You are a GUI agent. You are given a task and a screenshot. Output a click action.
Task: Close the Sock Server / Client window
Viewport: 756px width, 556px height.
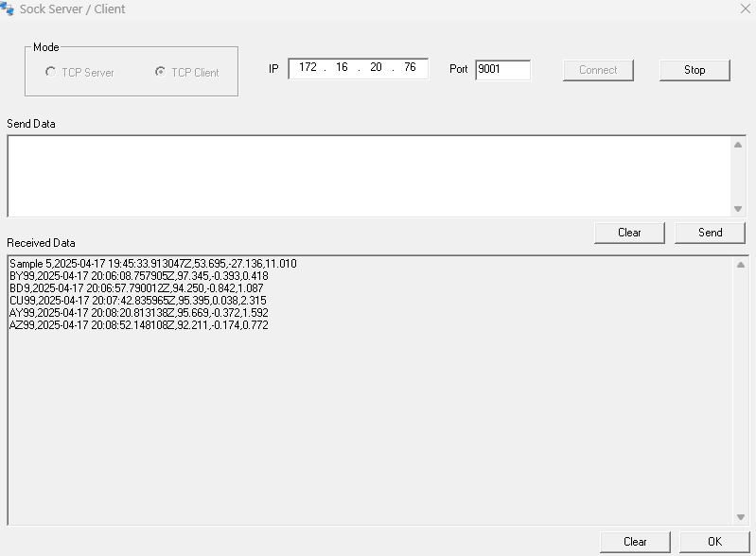(x=746, y=9)
